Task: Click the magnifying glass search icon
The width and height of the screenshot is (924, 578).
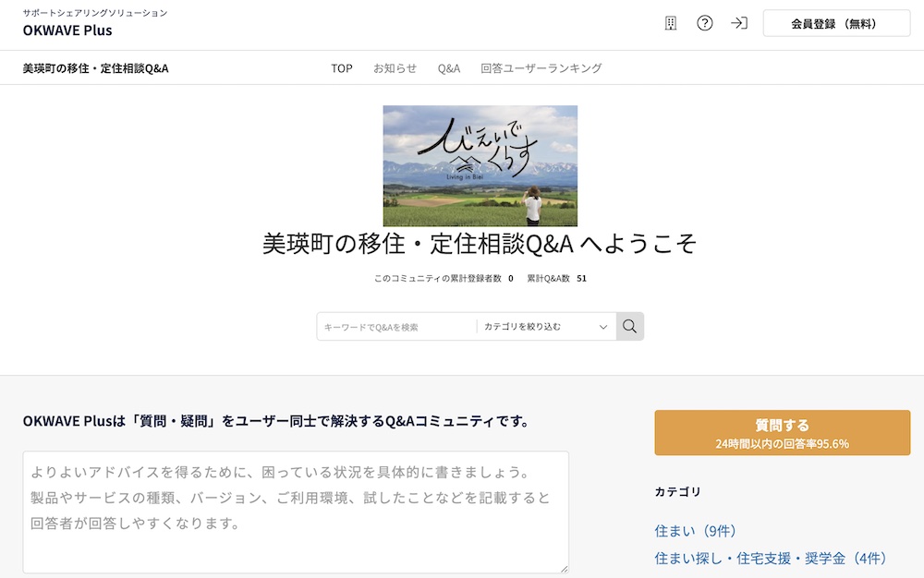Action: [629, 326]
